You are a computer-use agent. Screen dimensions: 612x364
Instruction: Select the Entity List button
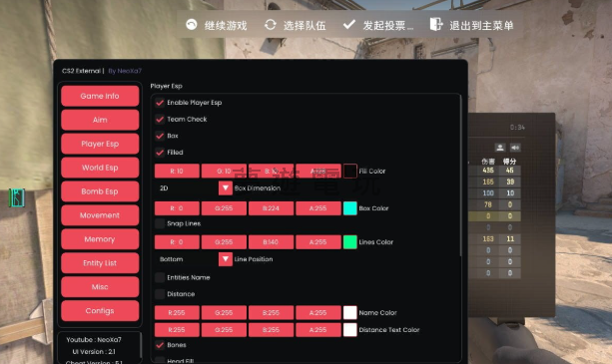click(x=100, y=263)
